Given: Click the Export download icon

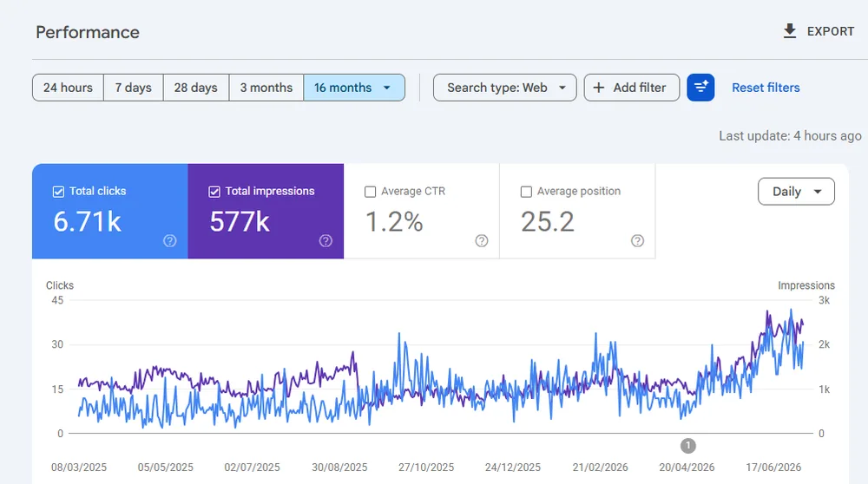Looking at the screenshot, I should point(790,31).
